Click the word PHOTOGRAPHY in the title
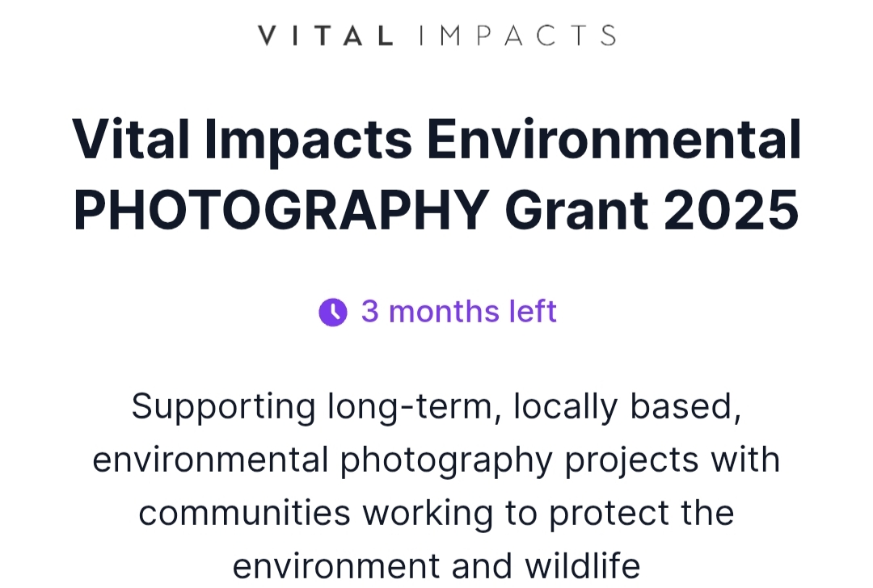873x588 pixels. [282, 211]
